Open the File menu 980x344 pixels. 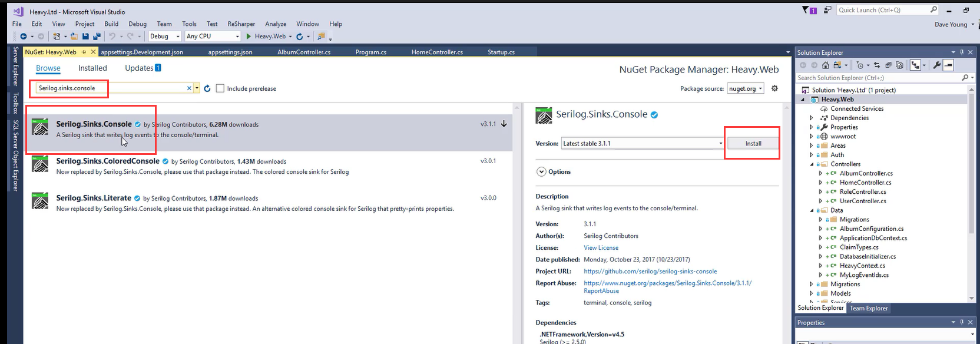pyautogui.click(x=17, y=24)
